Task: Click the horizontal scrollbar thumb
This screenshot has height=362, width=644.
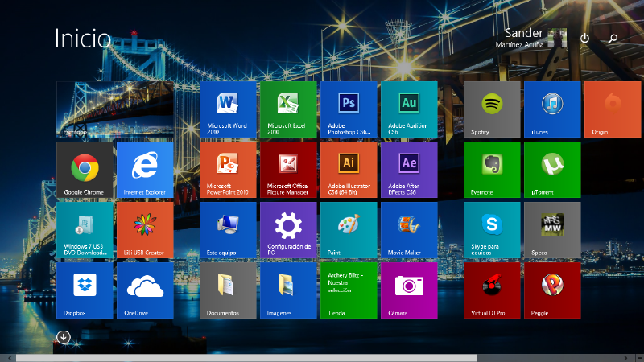Action: coord(246,358)
